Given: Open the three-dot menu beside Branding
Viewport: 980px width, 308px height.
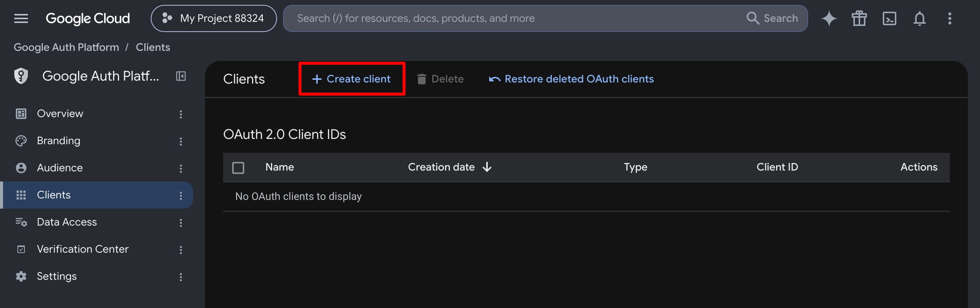Looking at the screenshot, I should (x=181, y=142).
